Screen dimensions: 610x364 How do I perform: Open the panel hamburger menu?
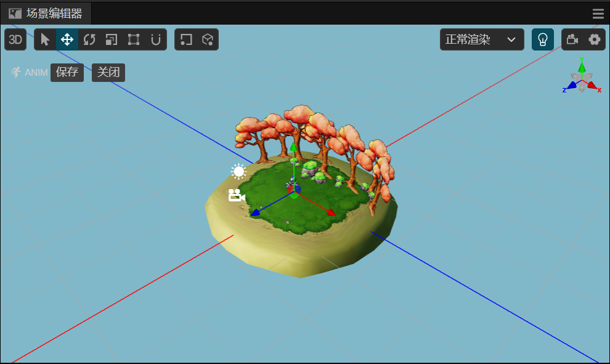598,14
